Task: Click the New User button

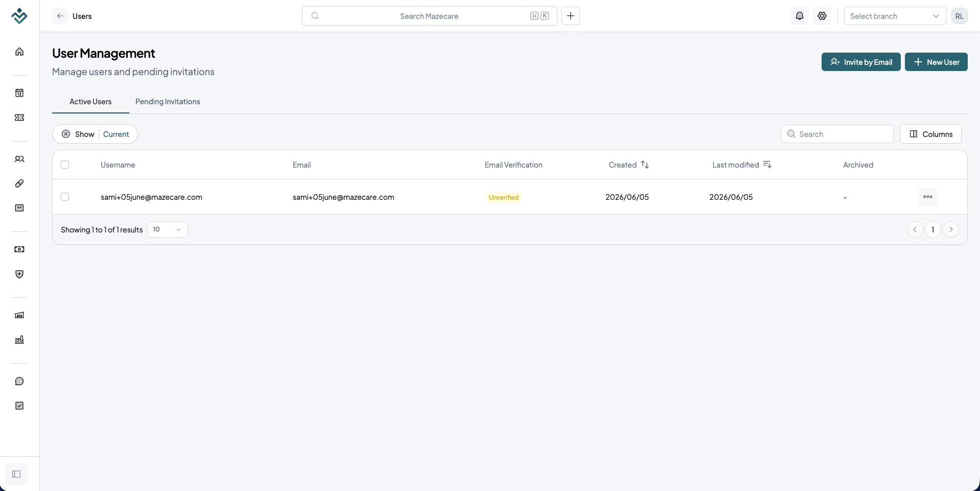Action: click(x=936, y=62)
